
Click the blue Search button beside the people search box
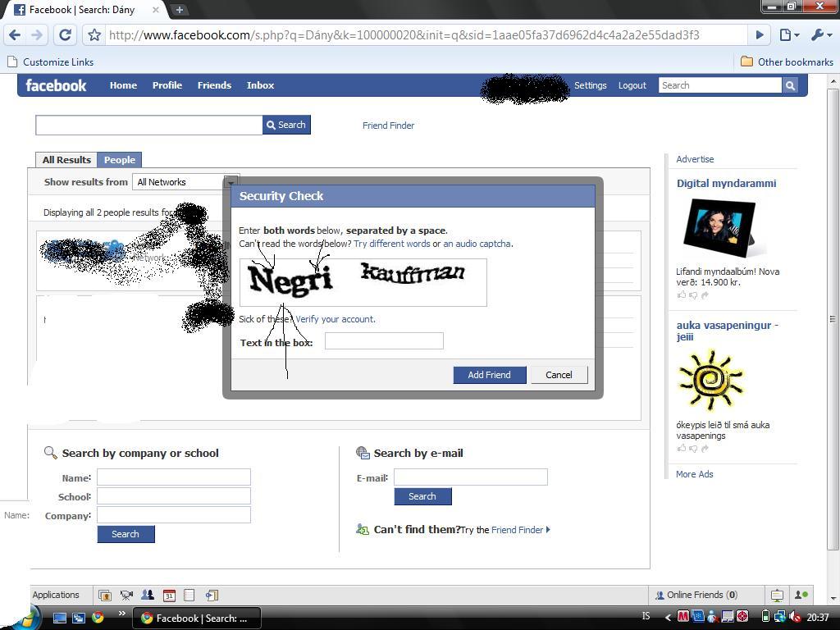[286, 125]
